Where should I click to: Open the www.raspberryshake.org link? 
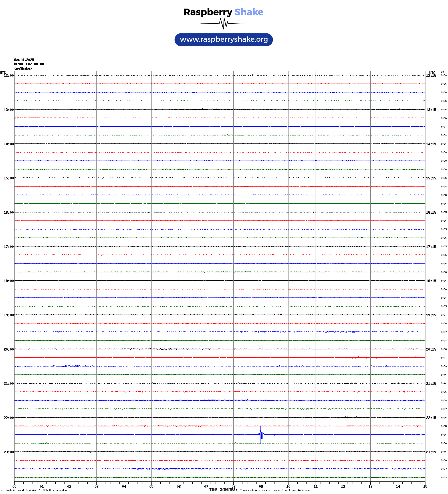(224, 40)
